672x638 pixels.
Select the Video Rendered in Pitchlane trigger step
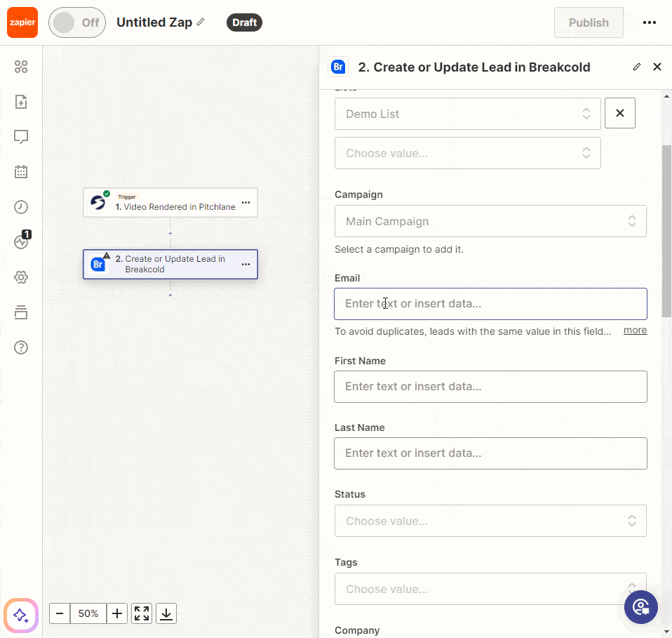click(170, 202)
